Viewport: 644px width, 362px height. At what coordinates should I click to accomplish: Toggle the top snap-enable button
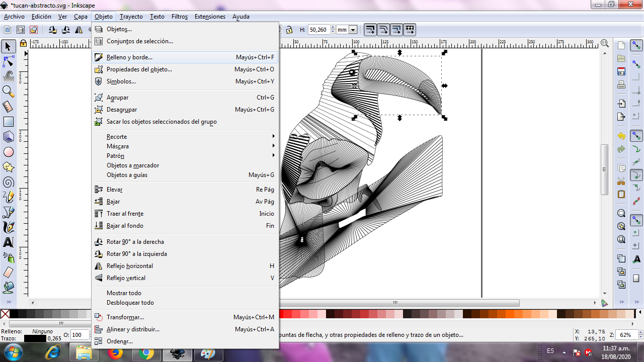pos(636,46)
